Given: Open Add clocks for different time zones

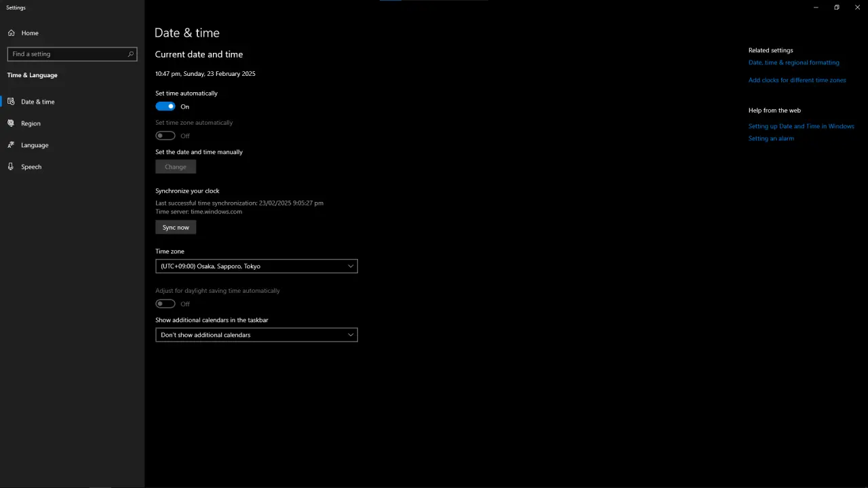Looking at the screenshot, I should (x=797, y=80).
